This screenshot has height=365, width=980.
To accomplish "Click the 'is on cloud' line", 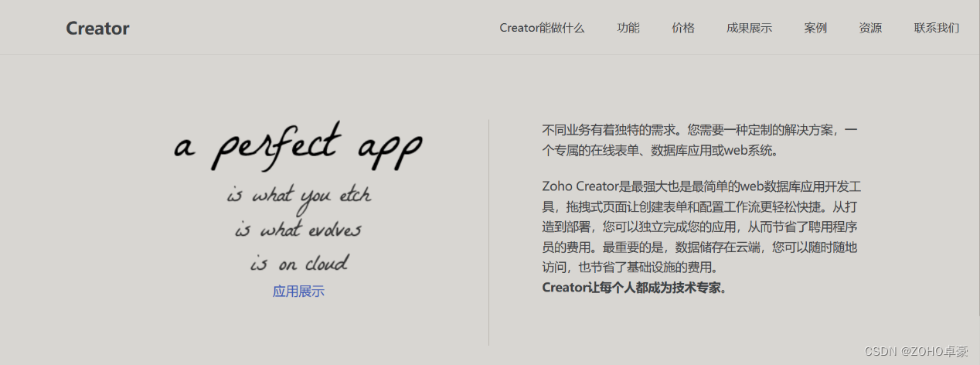I will pos(299,263).
